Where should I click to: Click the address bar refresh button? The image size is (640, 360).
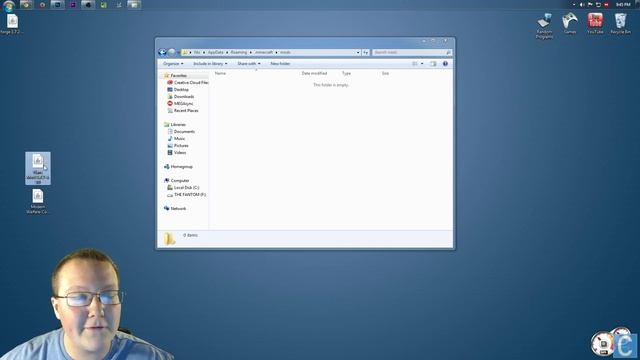366,52
